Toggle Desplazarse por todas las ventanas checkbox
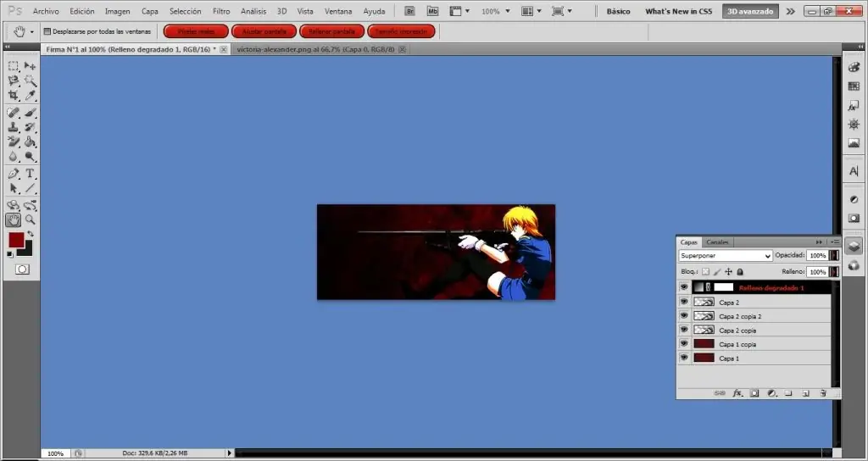The image size is (868, 461). click(47, 31)
